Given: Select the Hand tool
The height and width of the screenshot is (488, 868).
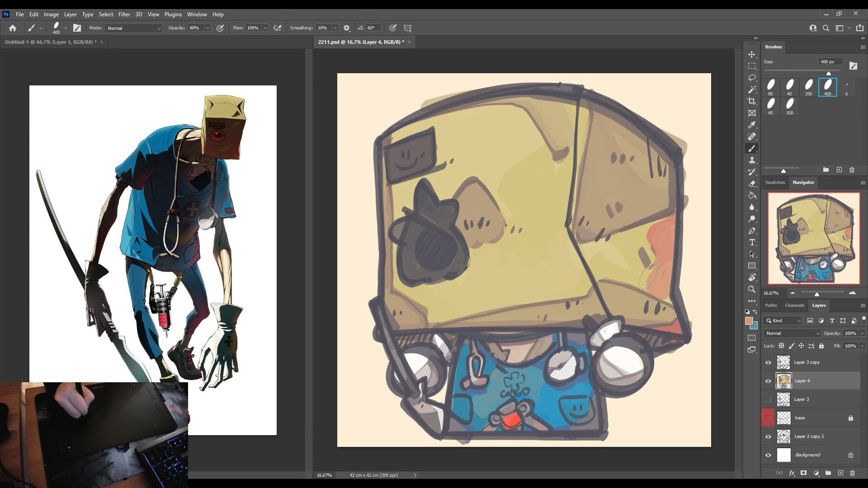Looking at the screenshot, I should [x=752, y=277].
